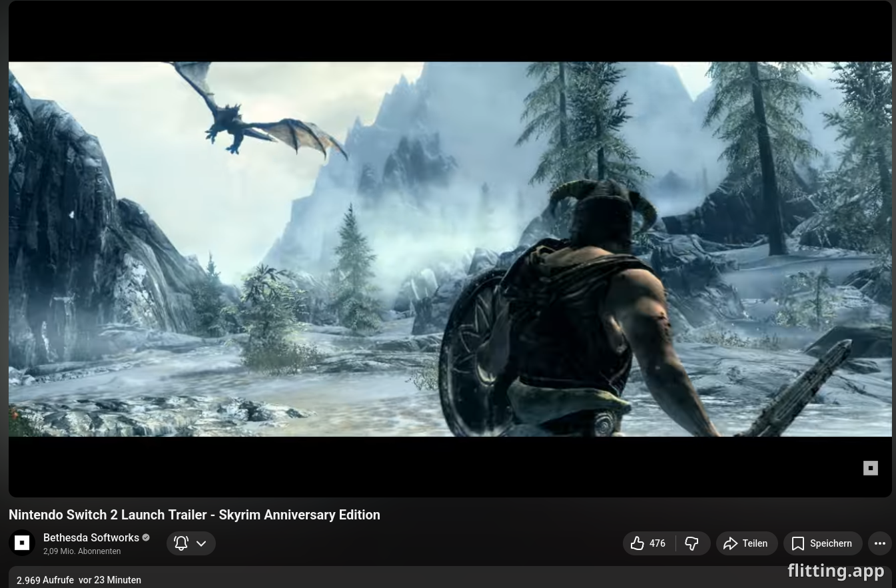Click the red progress marker on the timeline
This screenshot has width=896, height=588.
15,416
